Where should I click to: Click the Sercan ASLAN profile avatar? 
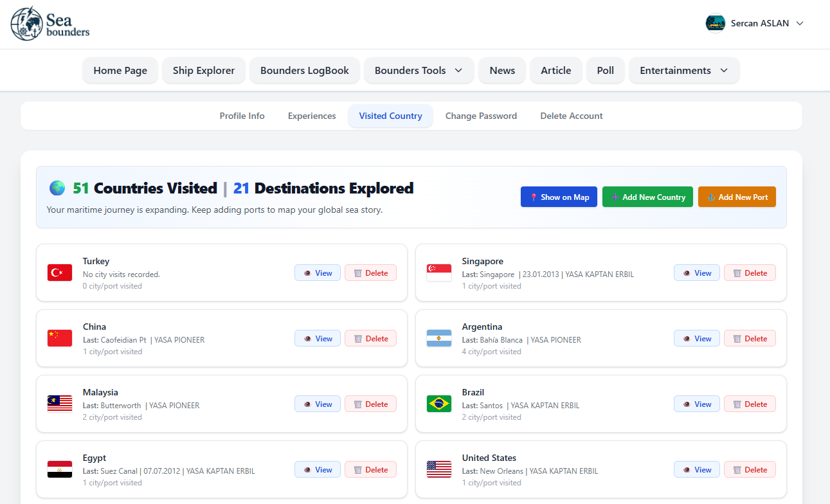[715, 23]
